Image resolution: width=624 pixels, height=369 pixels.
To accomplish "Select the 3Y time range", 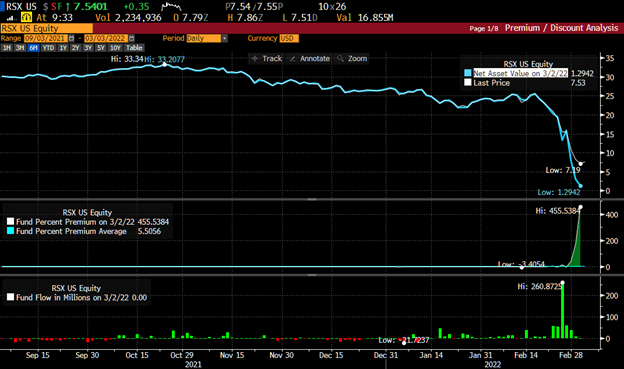I will [x=88, y=48].
